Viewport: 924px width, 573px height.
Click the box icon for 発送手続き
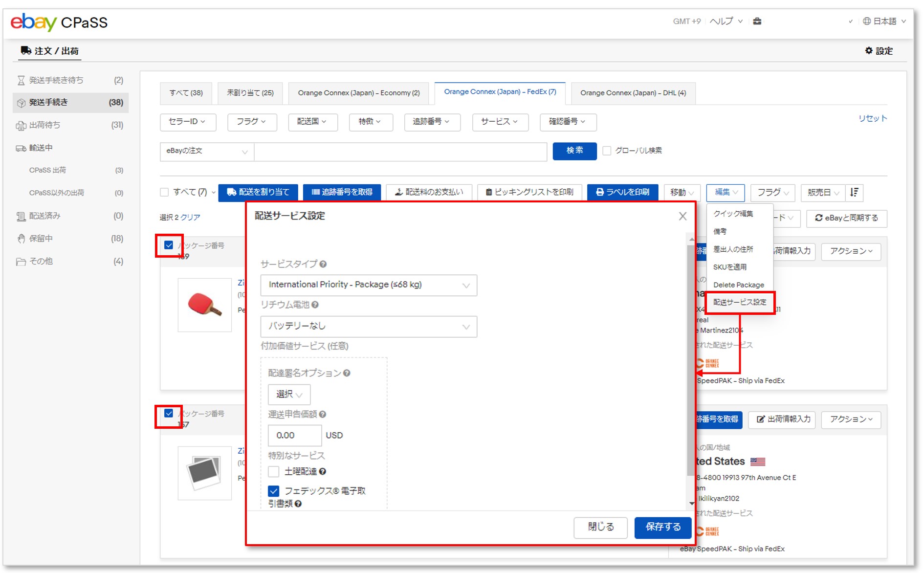coord(21,103)
